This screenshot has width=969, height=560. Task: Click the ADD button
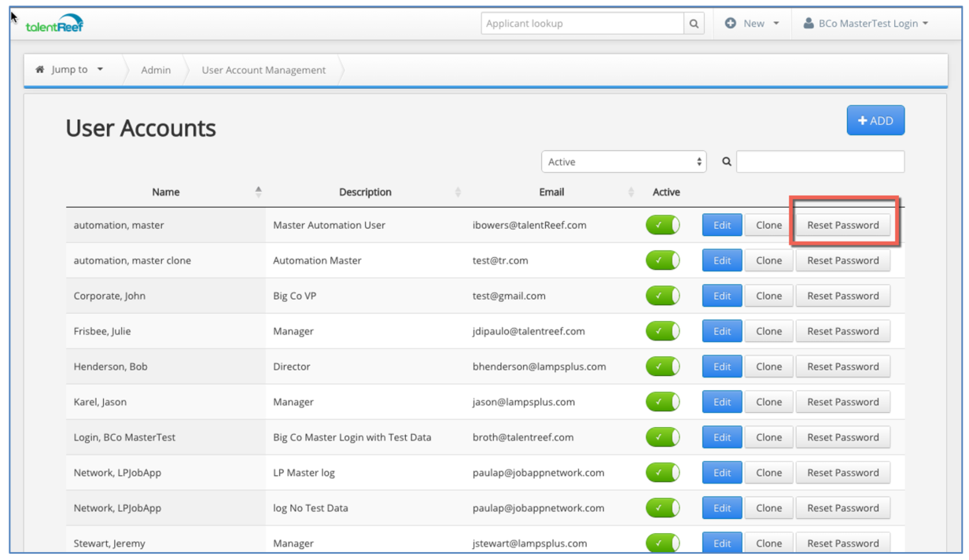point(875,120)
